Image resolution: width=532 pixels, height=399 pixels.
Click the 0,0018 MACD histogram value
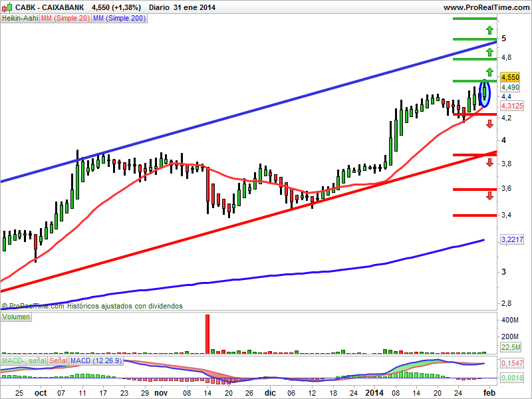(x=512, y=377)
